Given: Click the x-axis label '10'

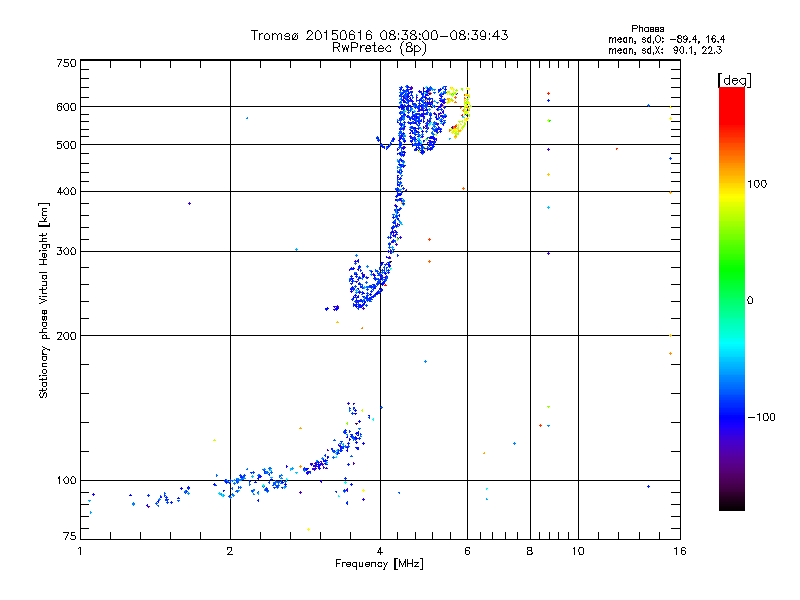Looking at the screenshot, I should coord(578,552).
